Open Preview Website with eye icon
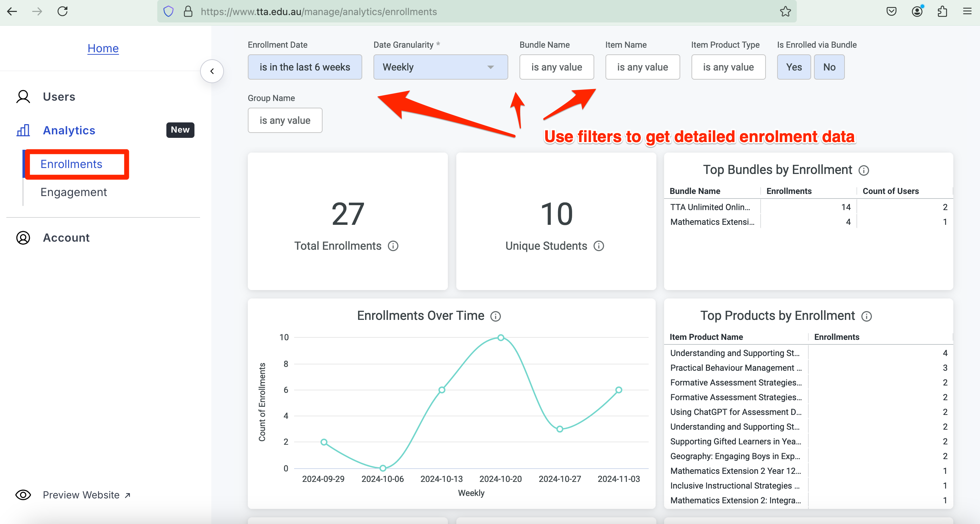Screen dimensions: 980x524 point(23,495)
